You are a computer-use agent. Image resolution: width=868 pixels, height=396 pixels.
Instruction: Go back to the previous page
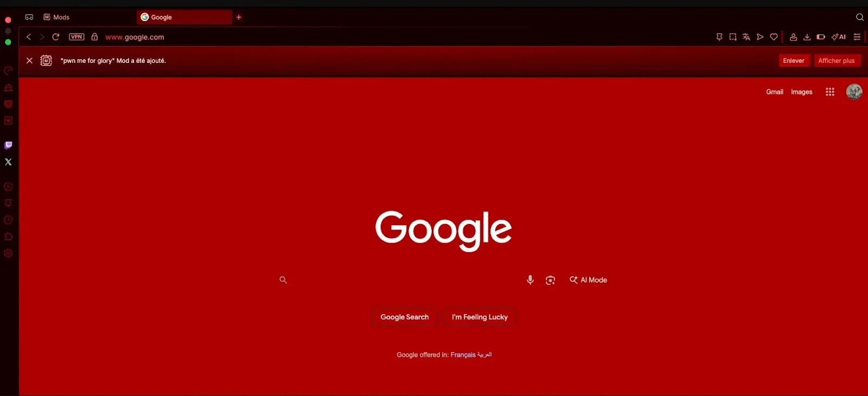click(29, 37)
